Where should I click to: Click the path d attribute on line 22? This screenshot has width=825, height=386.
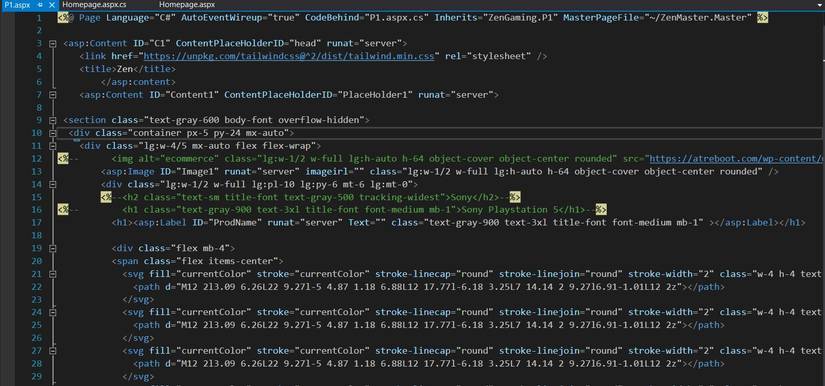pyautogui.click(x=424, y=287)
